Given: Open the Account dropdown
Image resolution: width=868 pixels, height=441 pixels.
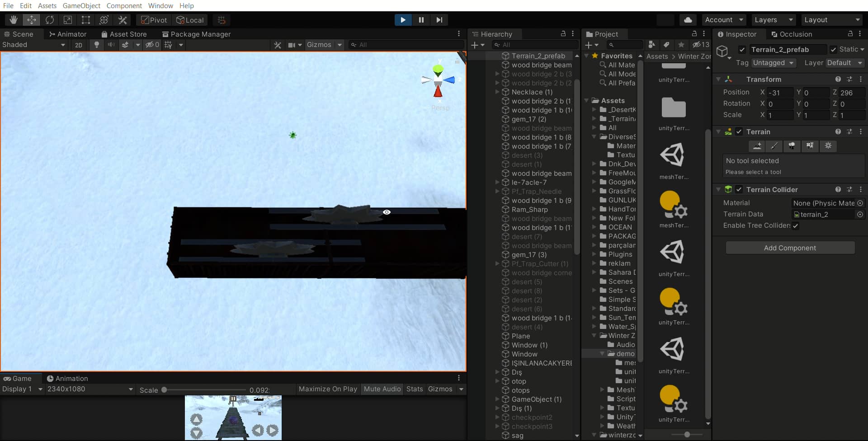Looking at the screenshot, I should pos(724,20).
